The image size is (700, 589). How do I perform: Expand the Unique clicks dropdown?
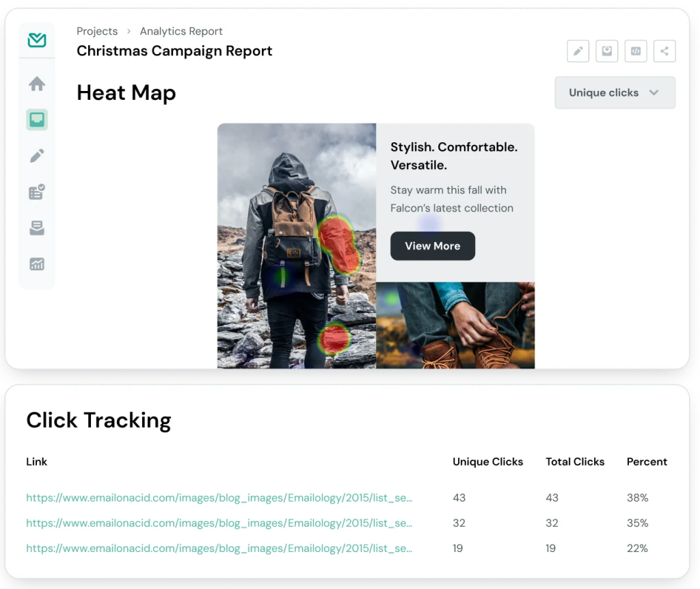(x=615, y=92)
